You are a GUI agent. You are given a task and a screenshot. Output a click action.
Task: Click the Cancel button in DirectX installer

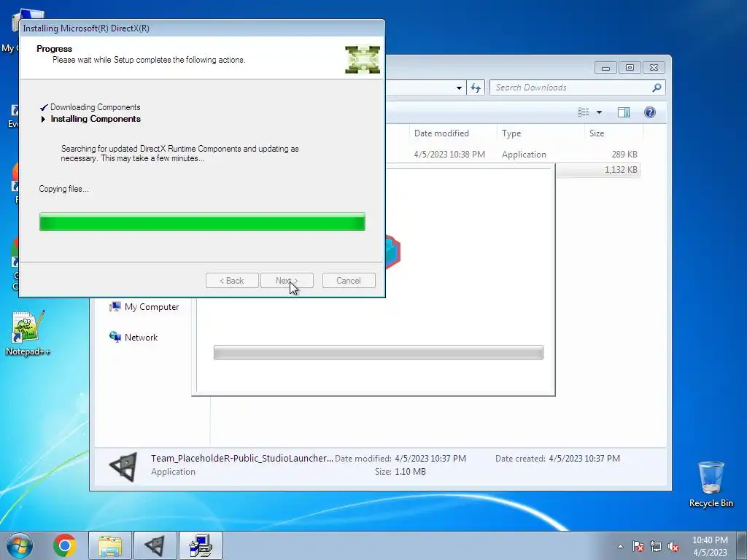click(x=349, y=281)
